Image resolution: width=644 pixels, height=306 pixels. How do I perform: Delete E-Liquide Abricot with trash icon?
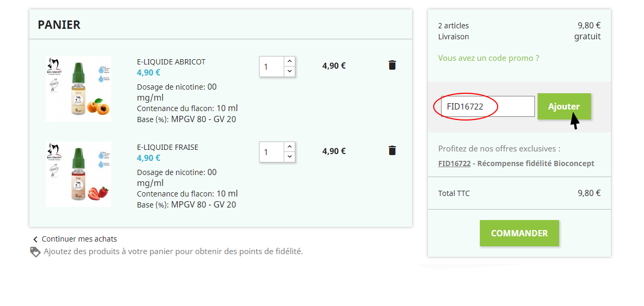pyautogui.click(x=392, y=65)
